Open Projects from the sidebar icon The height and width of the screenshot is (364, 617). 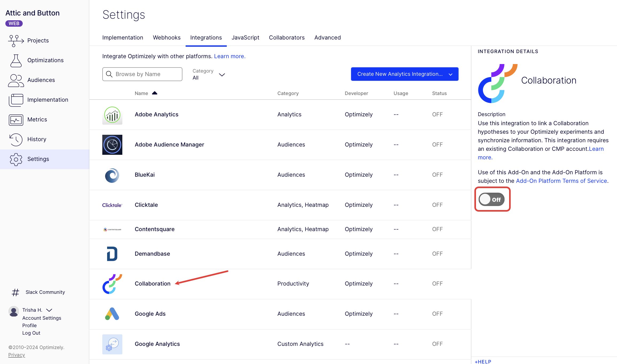point(16,41)
